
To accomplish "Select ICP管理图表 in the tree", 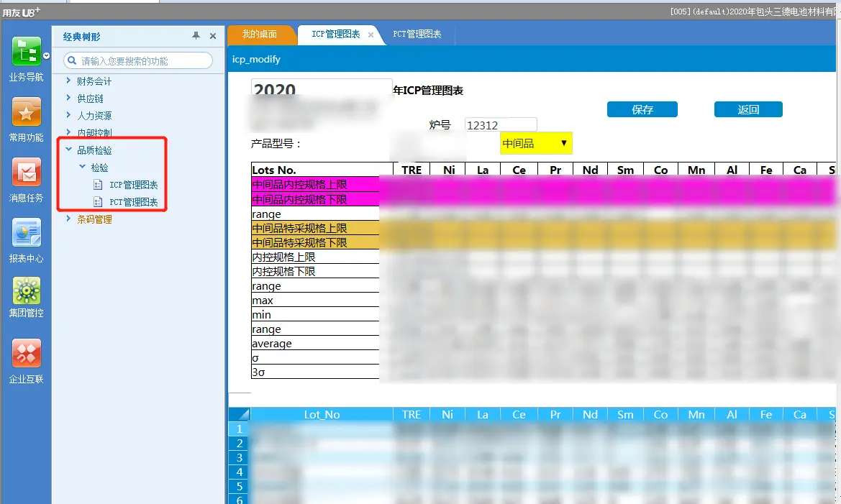I will coord(133,185).
